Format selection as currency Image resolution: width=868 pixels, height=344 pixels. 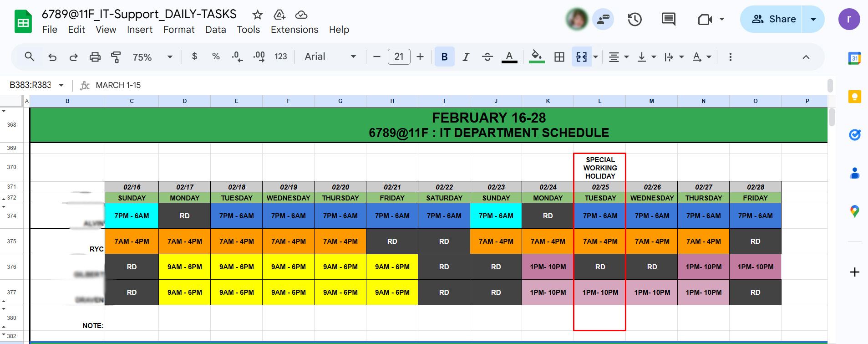pos(195,56)
